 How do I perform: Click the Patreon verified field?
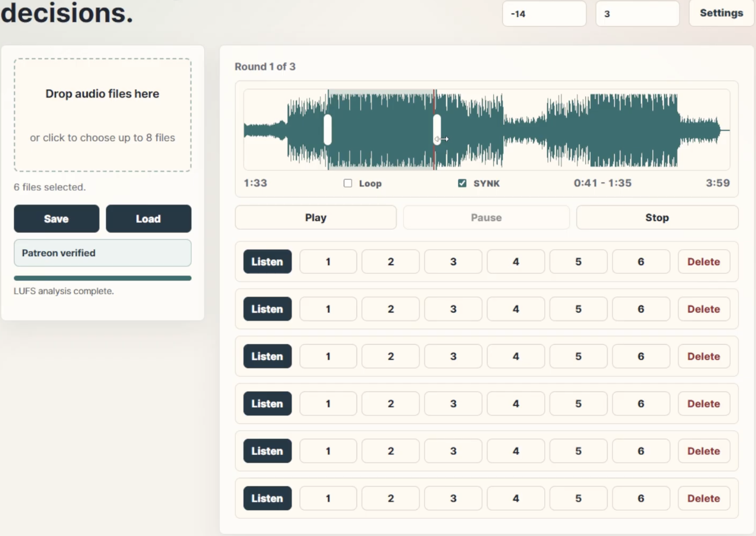click(102, 253)
